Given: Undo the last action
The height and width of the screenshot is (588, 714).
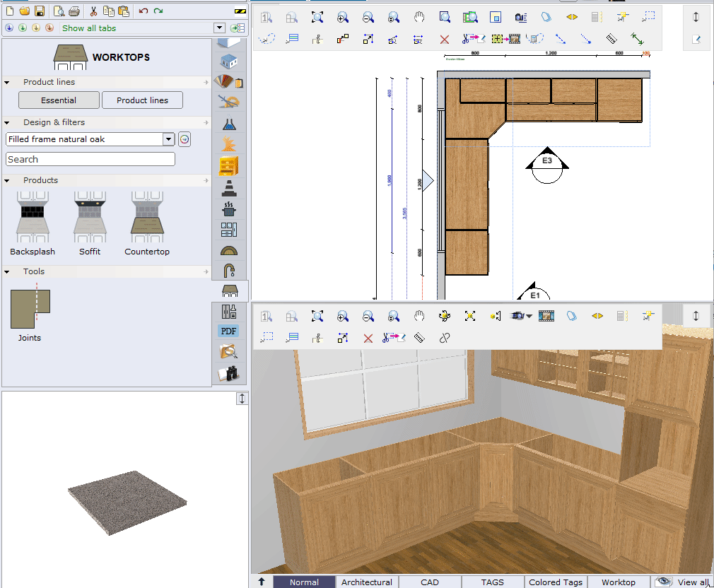Looking at the screenshot, I should click(x=144, y=11).
